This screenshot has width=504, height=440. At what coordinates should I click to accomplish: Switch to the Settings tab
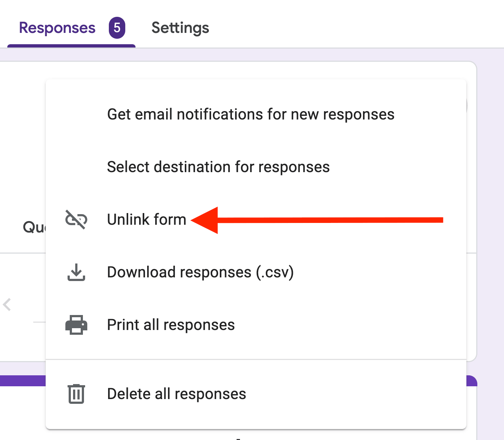pos(180,27)
